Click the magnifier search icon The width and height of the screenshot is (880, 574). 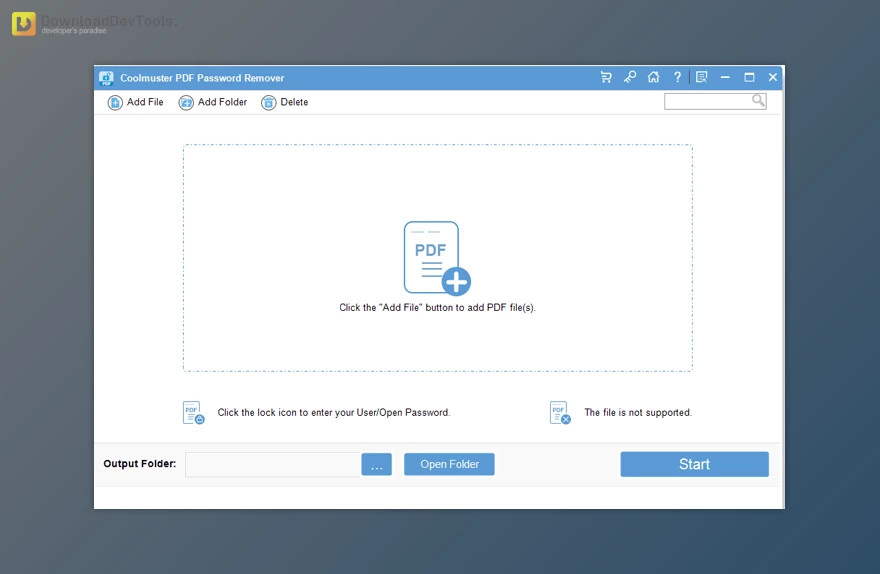[x=758, y=100]
